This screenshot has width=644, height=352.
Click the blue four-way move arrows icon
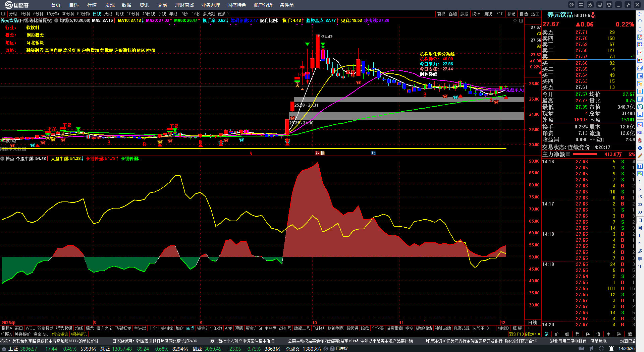point(640,148)
